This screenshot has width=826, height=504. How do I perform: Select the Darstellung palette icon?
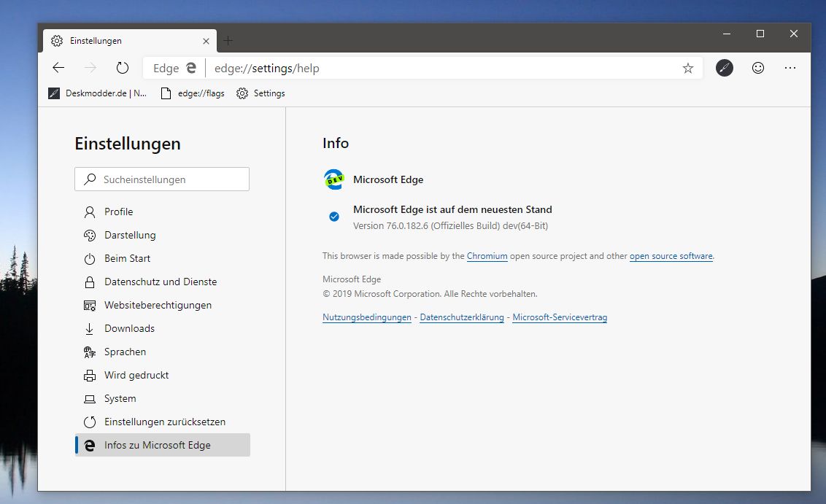pyautogui.click(x=89, y=235)
